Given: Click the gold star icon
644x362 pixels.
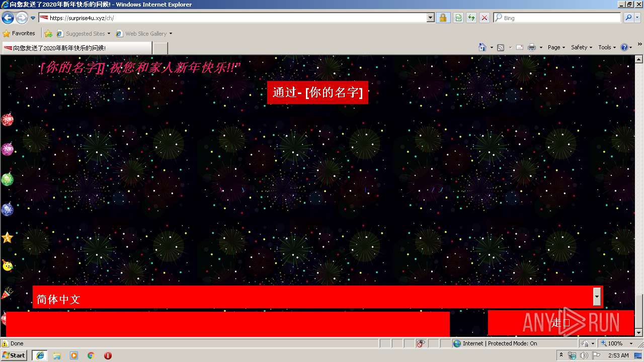Looking at the screenshot, I should [x=7, y=238].
